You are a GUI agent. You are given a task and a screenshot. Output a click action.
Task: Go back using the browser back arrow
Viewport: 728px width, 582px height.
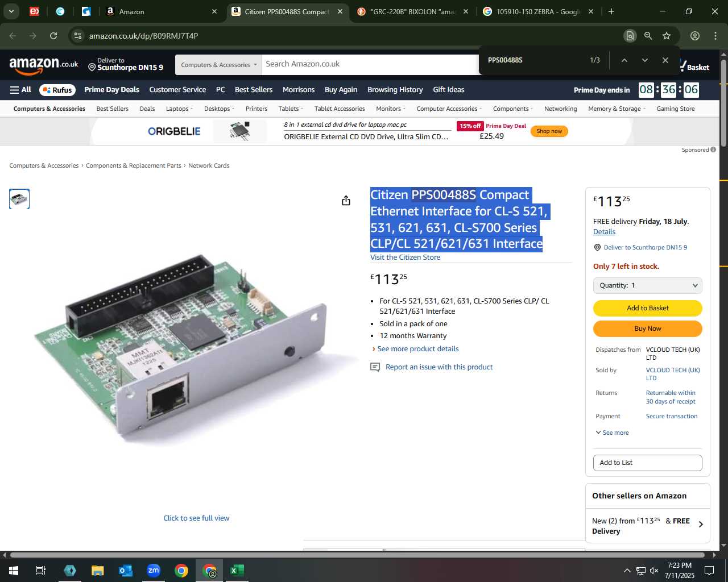click(13, 36)
